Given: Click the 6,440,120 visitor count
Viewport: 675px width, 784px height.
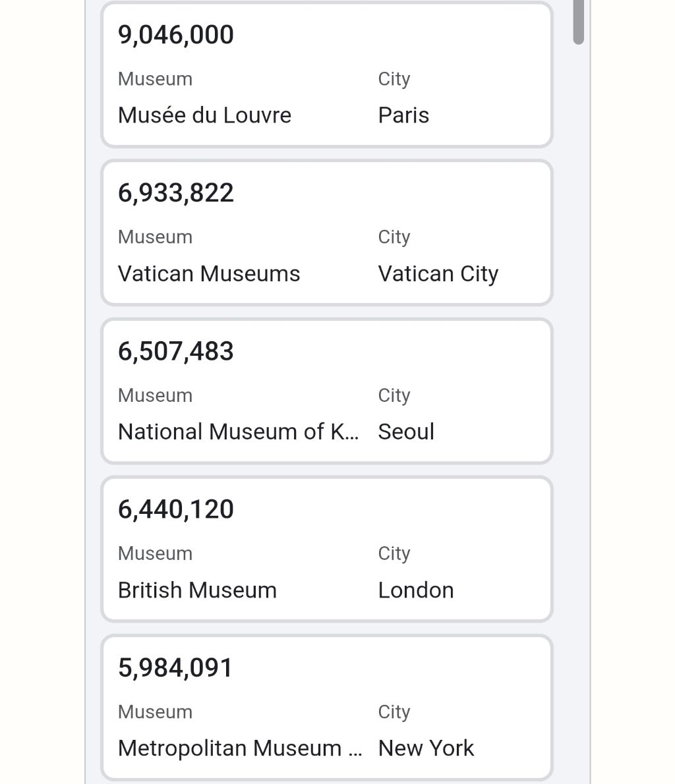Looking at the screenshot, I should coord(175,509).
